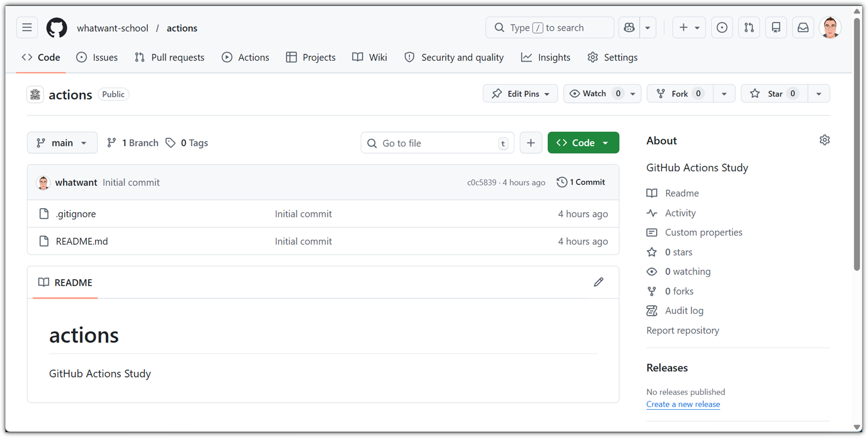View the 1 Branch link

tap(133, 142)
